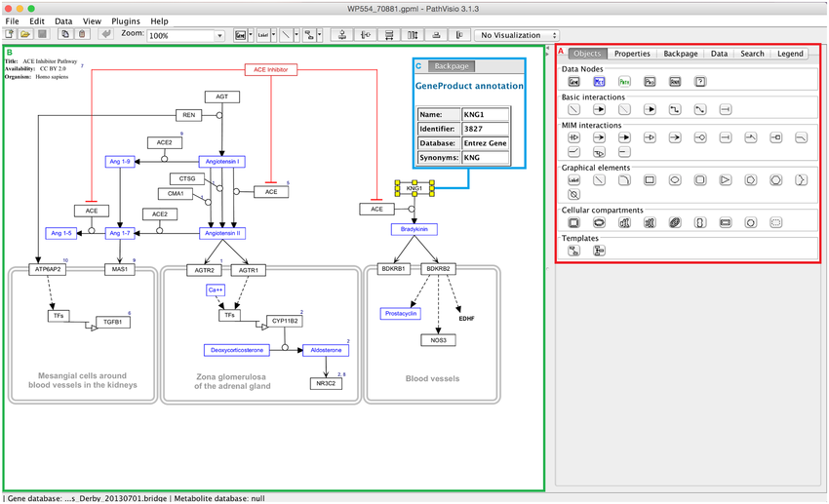The height and width of the screenshot is (504, 829).
Task: Click the paste icon in the toolbar
Action: point(82,35)
